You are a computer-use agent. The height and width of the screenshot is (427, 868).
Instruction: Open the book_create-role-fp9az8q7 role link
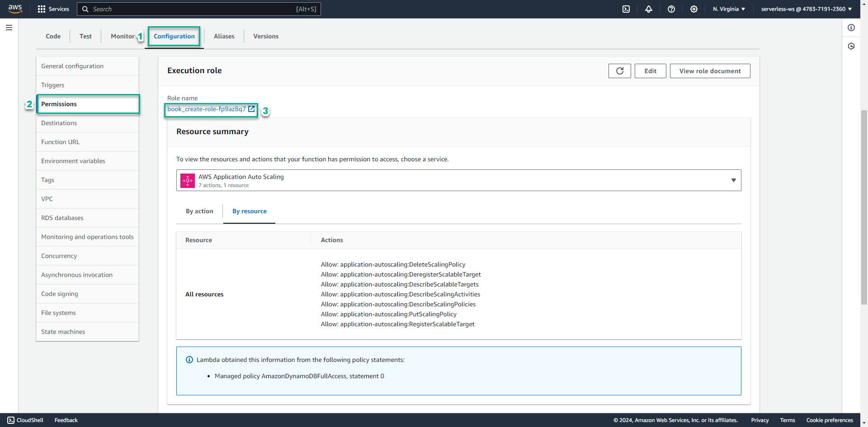pos(207,109)
